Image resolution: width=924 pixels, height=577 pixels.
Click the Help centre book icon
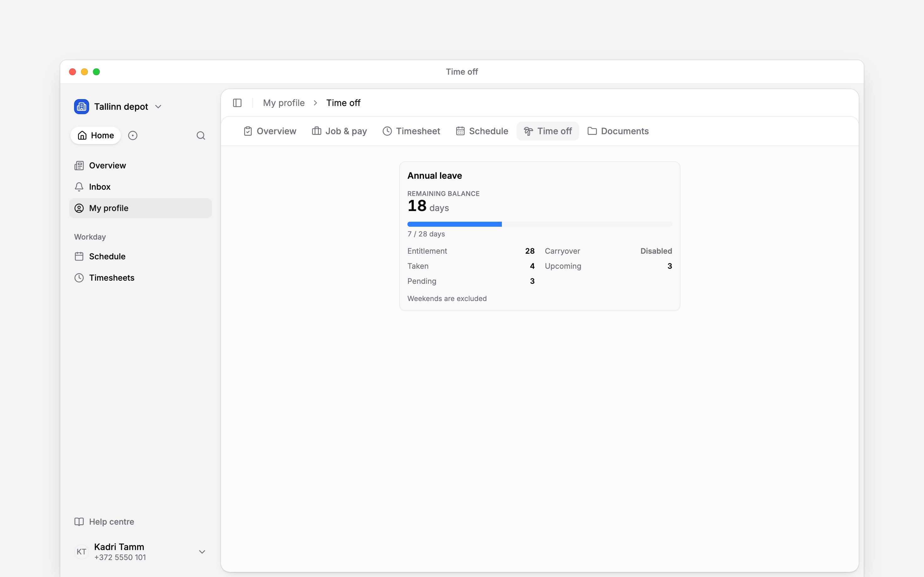pyautogui.click(x=79, y=522)
